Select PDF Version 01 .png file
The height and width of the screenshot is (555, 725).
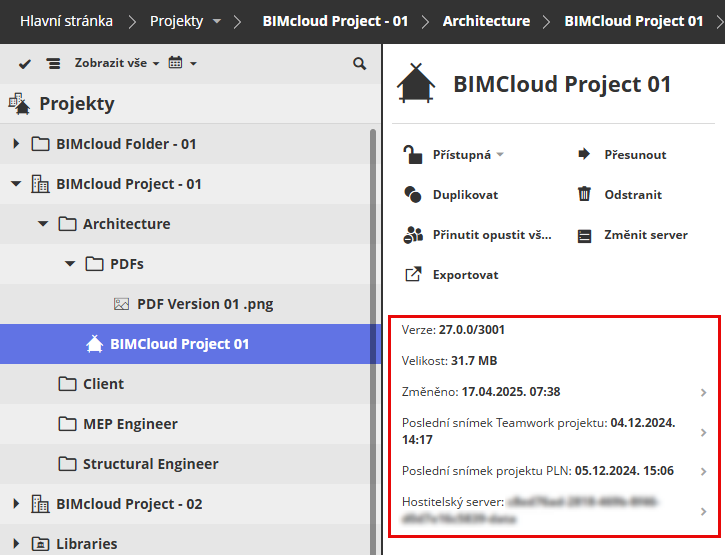(x=204, y=304)
